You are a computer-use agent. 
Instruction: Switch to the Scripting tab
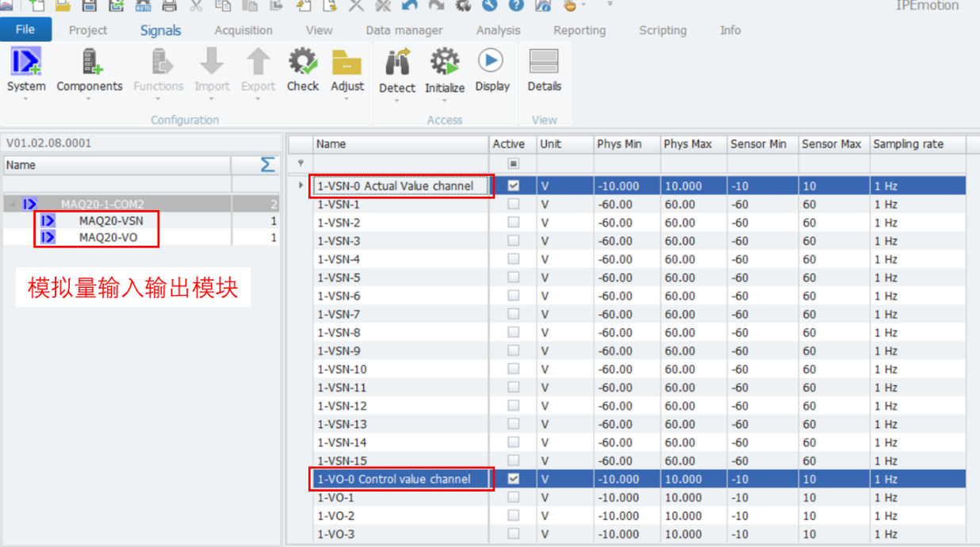tap(663, 30)
